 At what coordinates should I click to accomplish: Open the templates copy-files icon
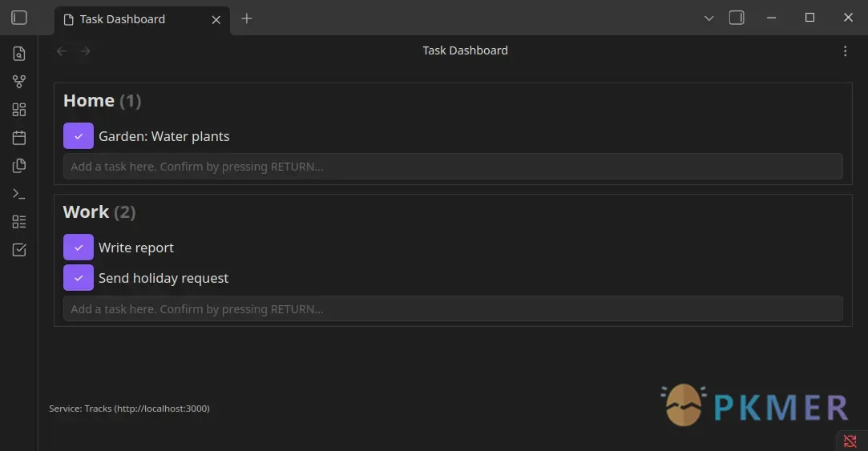coord(19,166)
